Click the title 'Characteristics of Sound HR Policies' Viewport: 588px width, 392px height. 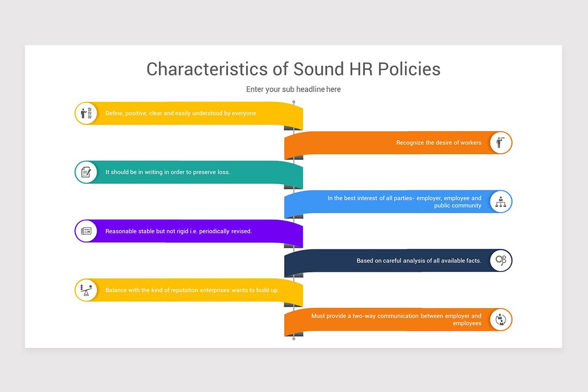pyautogui.click(x=294, y=69)
